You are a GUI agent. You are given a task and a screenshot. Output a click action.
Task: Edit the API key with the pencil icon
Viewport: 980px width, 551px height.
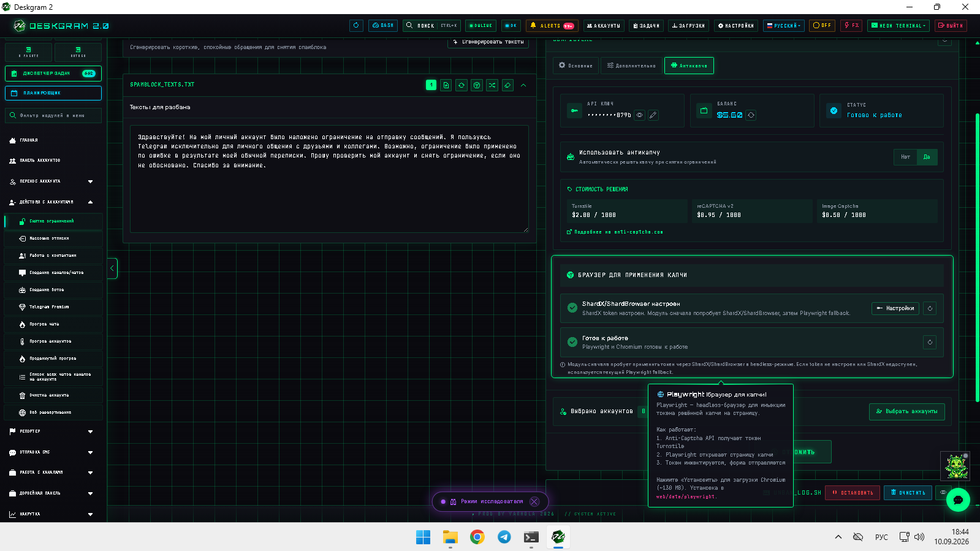point(653,115)
